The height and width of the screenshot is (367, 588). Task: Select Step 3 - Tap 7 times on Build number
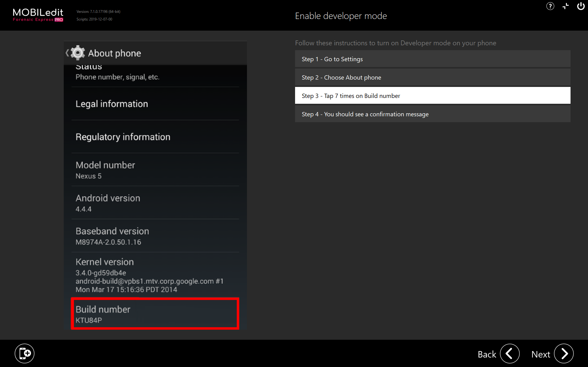(433, 95)
